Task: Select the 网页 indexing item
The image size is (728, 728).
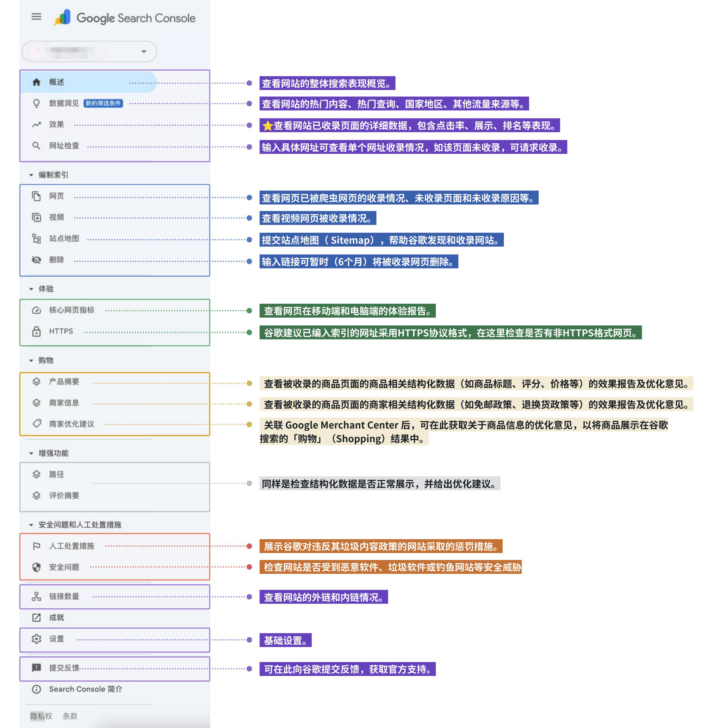Action: pos(57,196)
